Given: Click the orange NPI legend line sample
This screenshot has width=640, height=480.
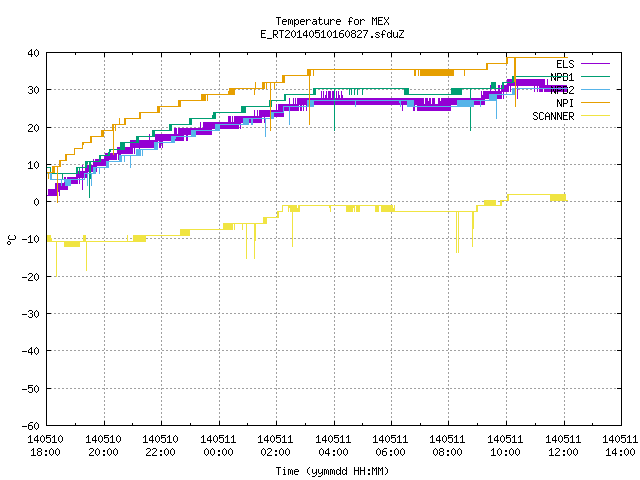Looking at the screenshot, I should pyautogui.click(x=595, y=103).
